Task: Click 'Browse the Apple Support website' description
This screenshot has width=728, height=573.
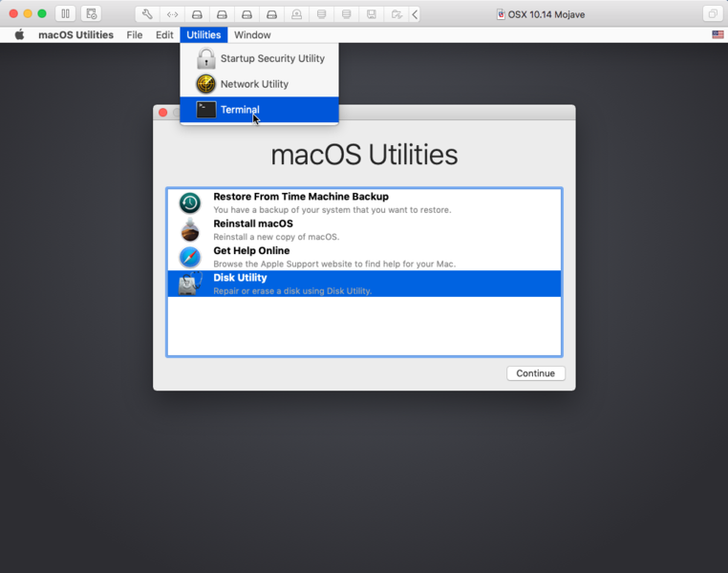Action: 334,264
